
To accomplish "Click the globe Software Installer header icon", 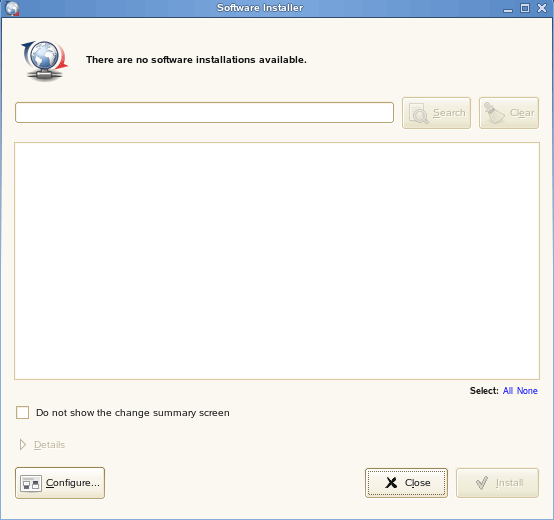I will [x=44, y=60].
